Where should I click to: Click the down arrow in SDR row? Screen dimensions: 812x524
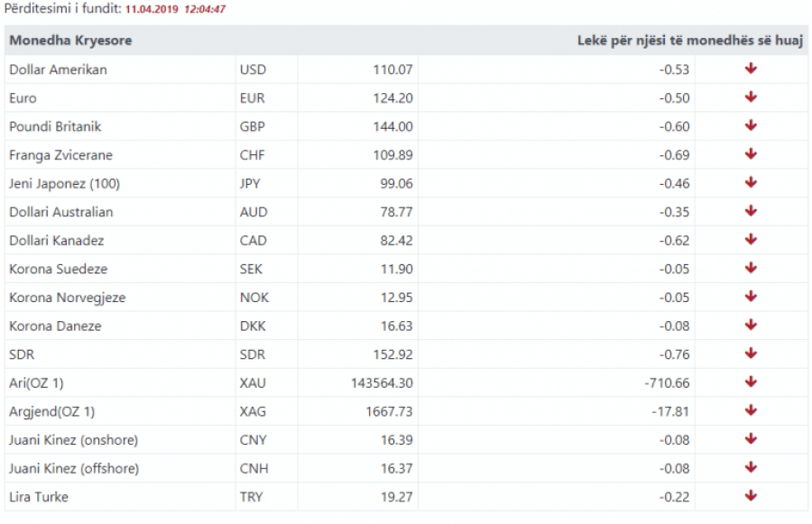751,354
